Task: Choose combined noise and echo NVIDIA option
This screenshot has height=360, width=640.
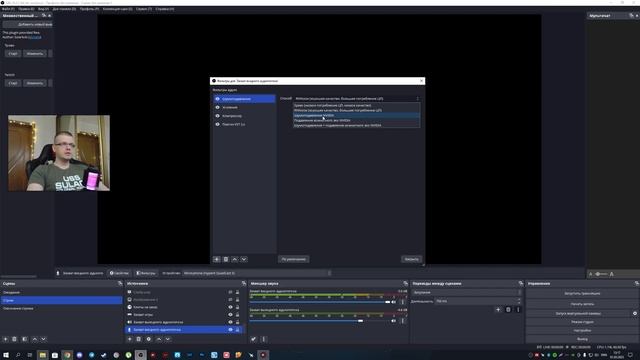Action: coord(357,125)
